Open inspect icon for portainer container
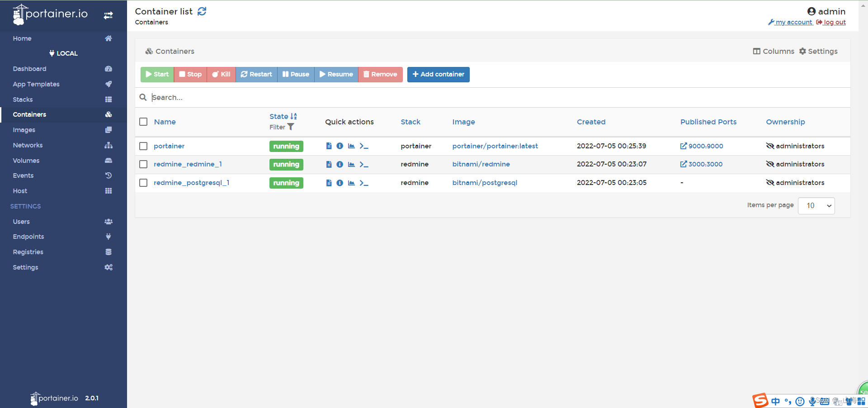 coord(340,146)
